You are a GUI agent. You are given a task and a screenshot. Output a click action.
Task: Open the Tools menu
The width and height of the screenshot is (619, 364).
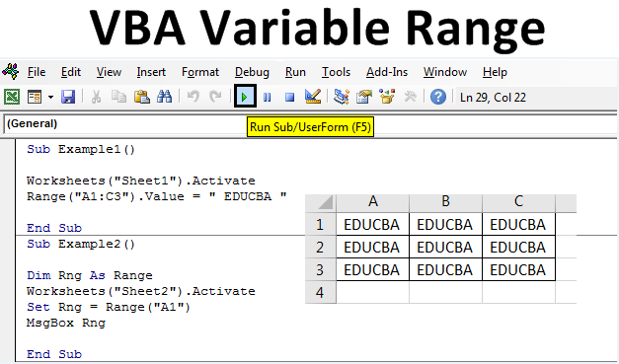pyautogui.click(x=336, y=72)
